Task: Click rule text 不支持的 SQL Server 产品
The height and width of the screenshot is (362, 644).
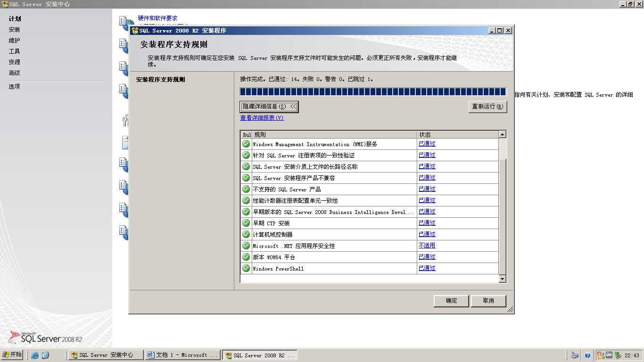Action: pyautogui.click(x=287, y=189)
